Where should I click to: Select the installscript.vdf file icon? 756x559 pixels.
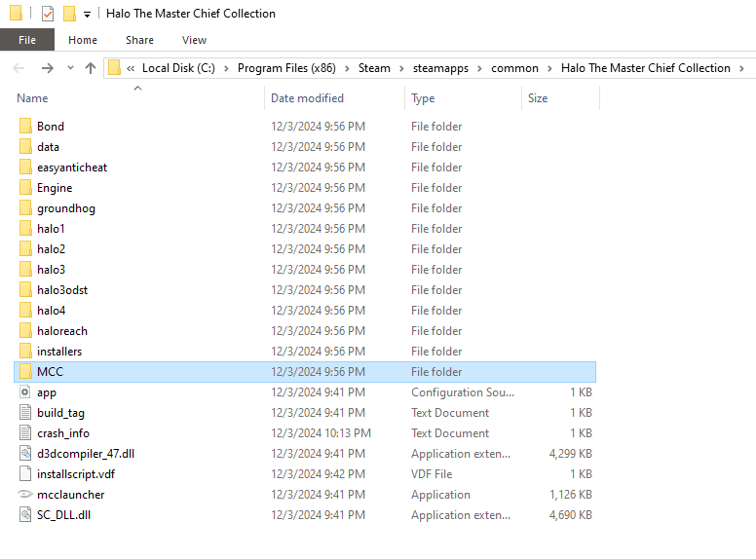(x=25, y=473)
